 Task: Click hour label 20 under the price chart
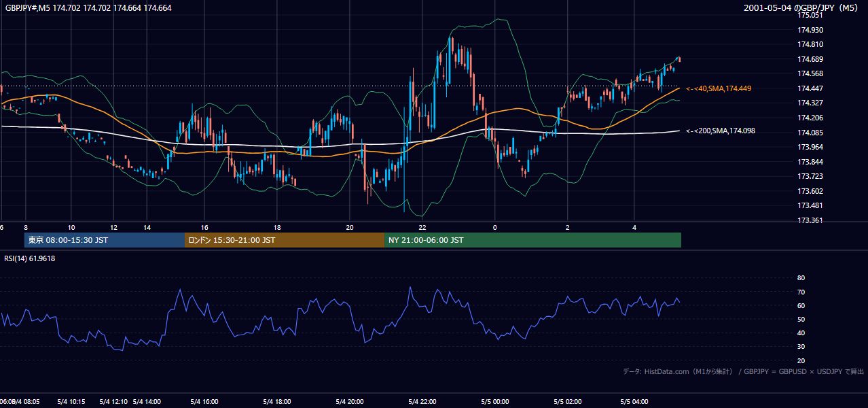point(350,227)
